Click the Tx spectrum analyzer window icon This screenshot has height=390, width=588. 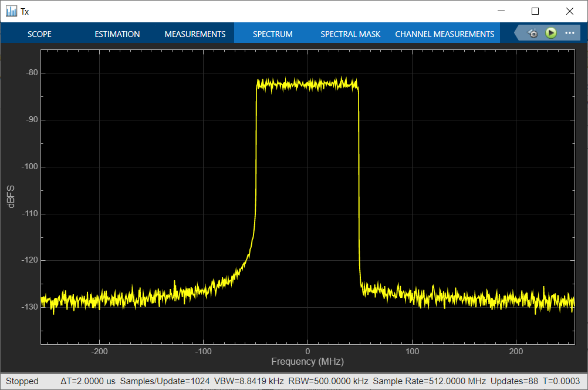(x=11, y=11)
